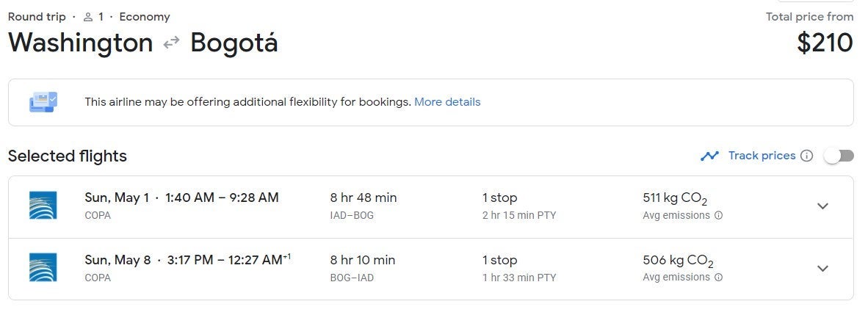The width and height of the screenshot is (868, 315).
Task: Click the Round trip label
Action: click(37, 17)
